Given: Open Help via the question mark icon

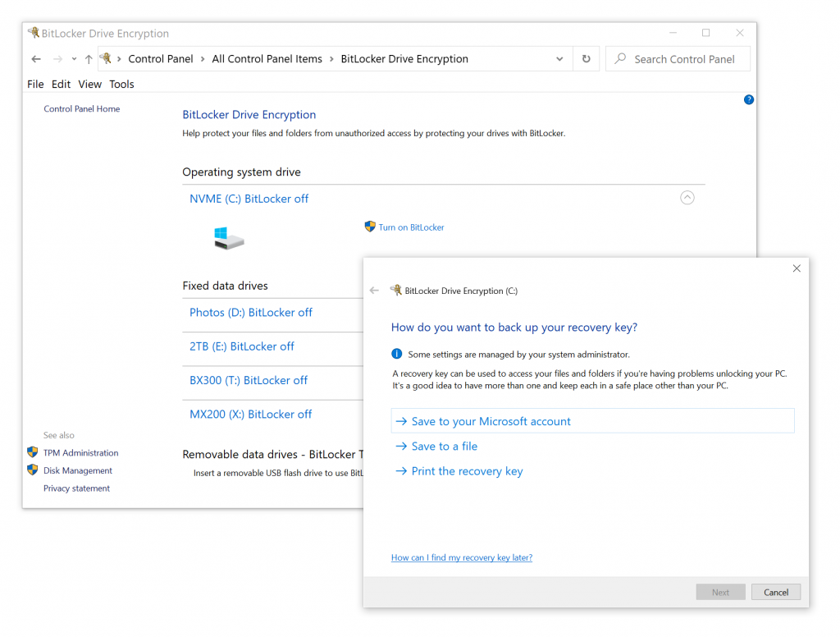Looking at the screenshot, I should [748, 99].
